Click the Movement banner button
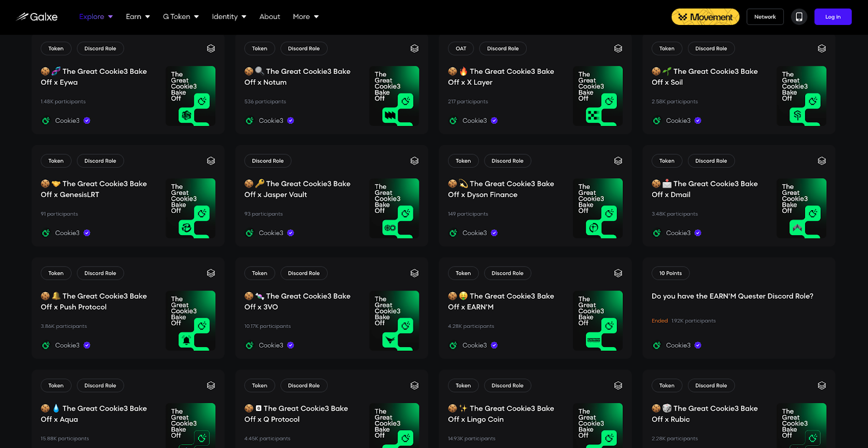 [705, 17]
